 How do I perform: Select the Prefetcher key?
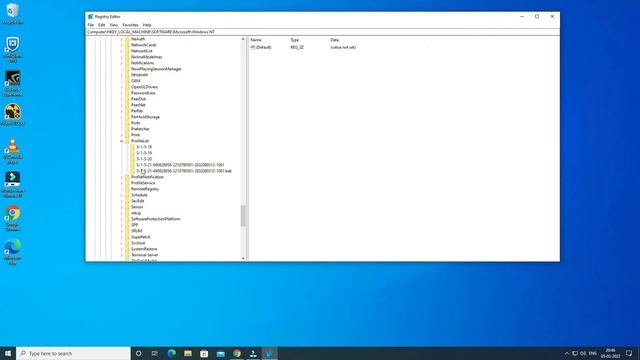[x=140, y=129]
